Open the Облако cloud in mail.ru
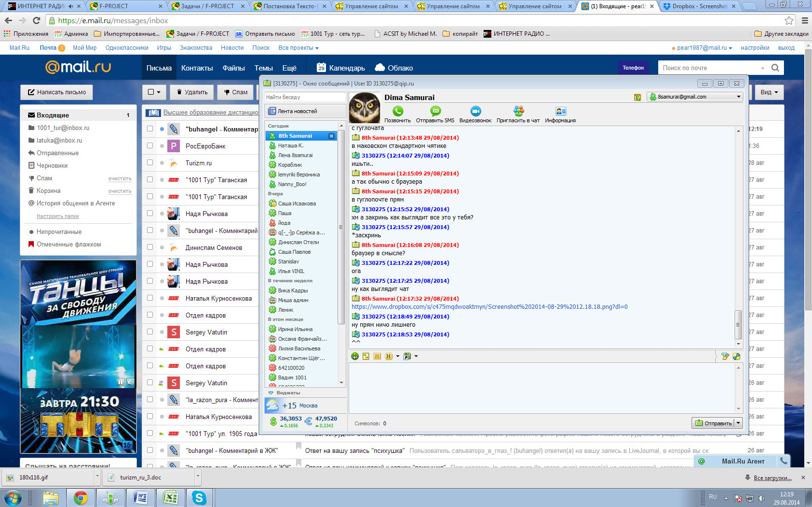Viewport: 812px width, 507px height. [380, 68]
